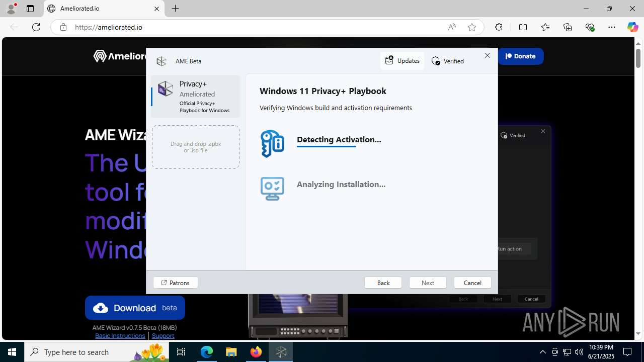Click the download cloud icon

101,308
